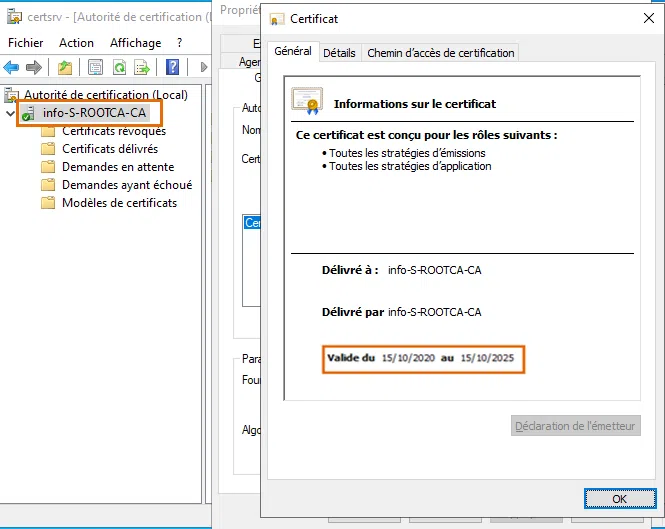Click the Certificats délivrés folder icon
665x529 pixels.
click(48, 149)
